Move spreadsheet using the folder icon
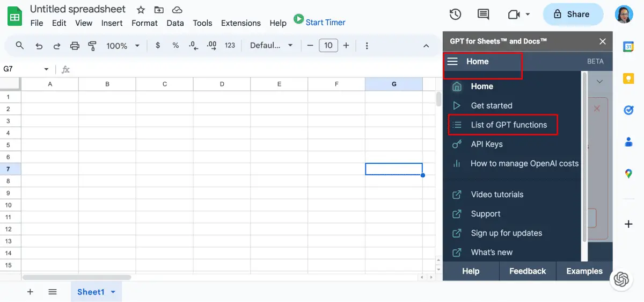 click(x=159, y=10)
